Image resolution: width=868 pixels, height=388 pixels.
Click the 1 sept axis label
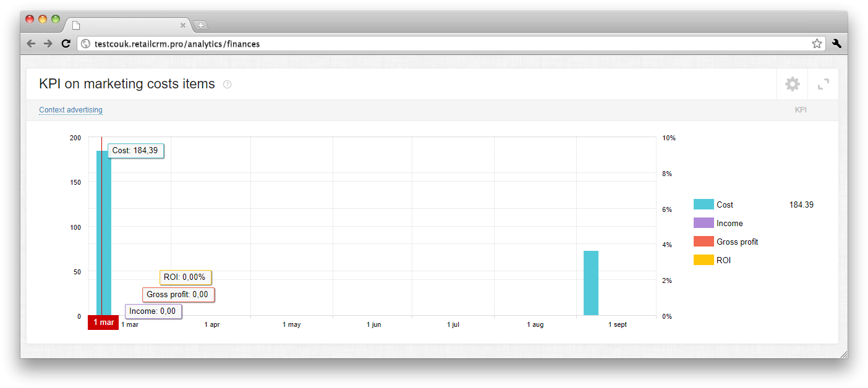tap(618, 324)
